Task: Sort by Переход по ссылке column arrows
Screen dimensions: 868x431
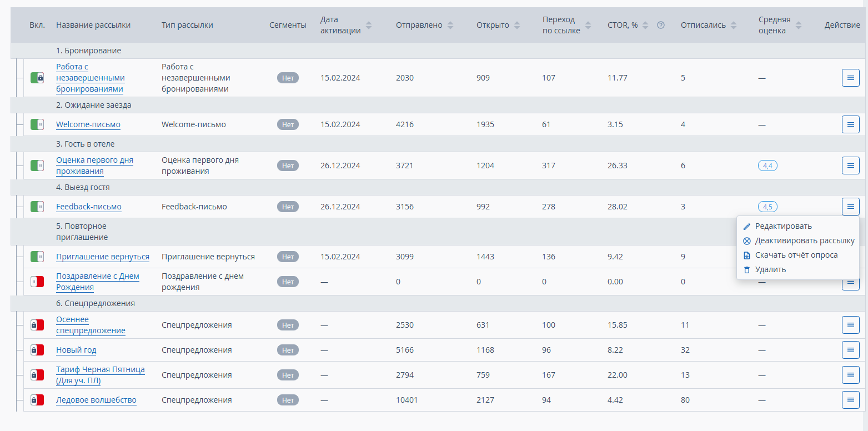Action: pyautogui.click(x=588, y=25)
